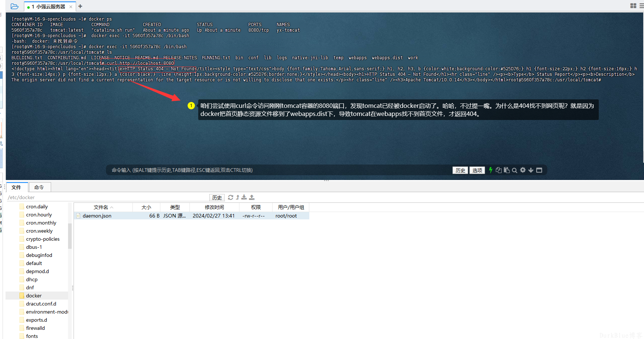The image size is (644, 339).
Task: Click daemon.json modified time 2024/02/27 13:41
Action: click(214, 216)
